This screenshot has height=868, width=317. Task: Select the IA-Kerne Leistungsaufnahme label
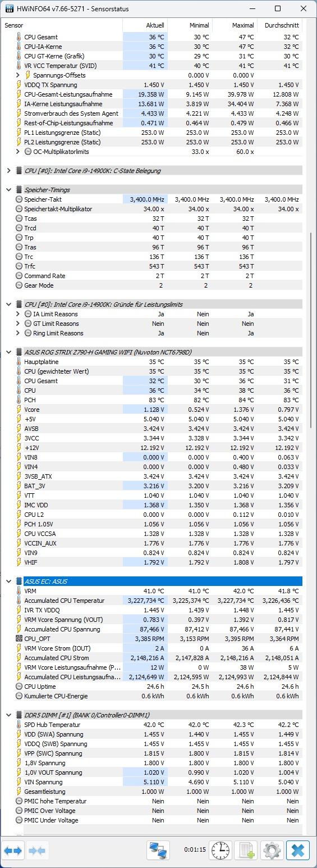click(63, 104)
